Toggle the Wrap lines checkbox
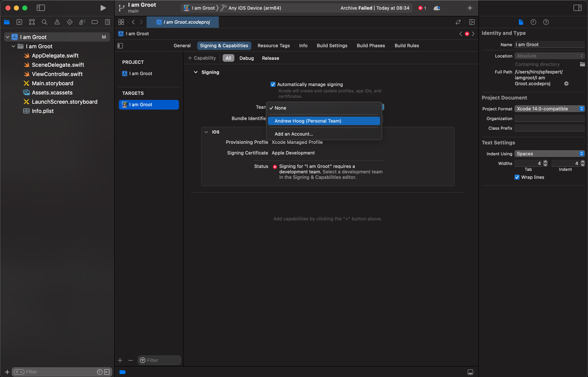588x377 pixels. (517, 177)
